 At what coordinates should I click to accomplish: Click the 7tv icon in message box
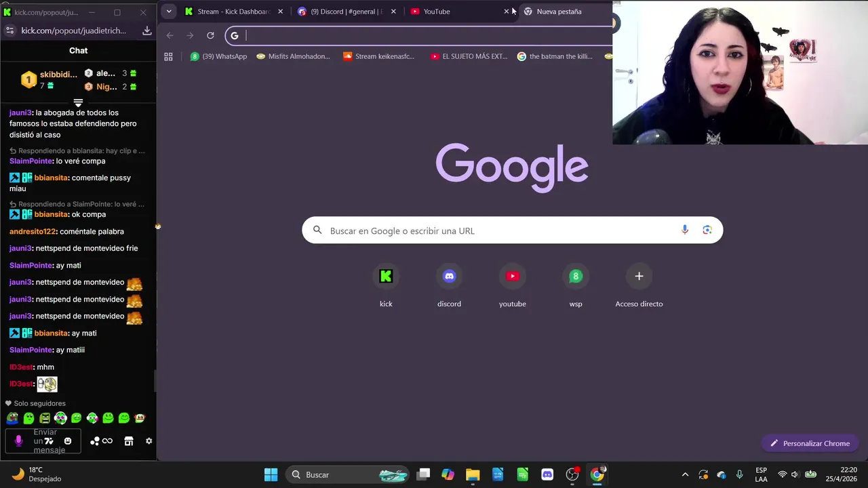point(49,441)
